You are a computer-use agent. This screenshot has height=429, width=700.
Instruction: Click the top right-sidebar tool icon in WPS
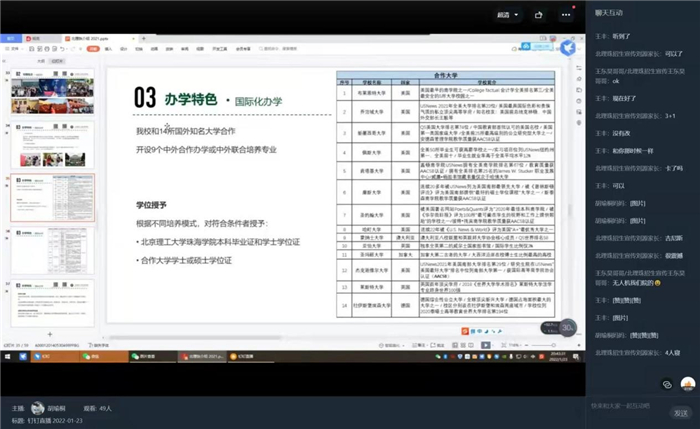click(x=579, y=68)
